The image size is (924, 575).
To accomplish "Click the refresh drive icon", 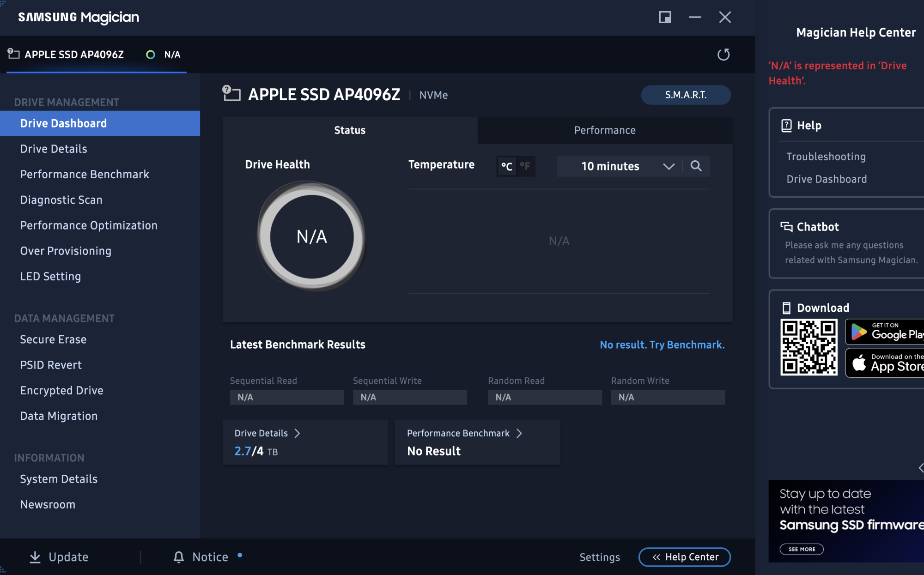I will (723, 54).
